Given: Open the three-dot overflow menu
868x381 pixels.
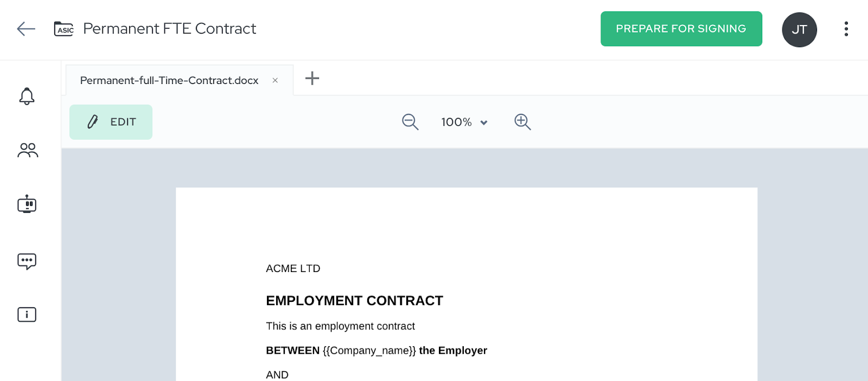Looking at the screenshot, I should point(846,29).
